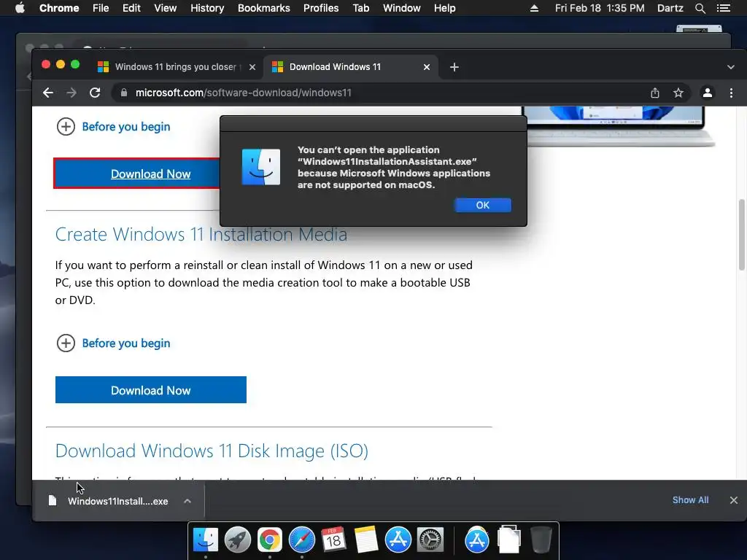The height and width of the screenshot is (560, 747).
Task: Open the View menu
Action: pyautogui.click(x=166, y=8)
